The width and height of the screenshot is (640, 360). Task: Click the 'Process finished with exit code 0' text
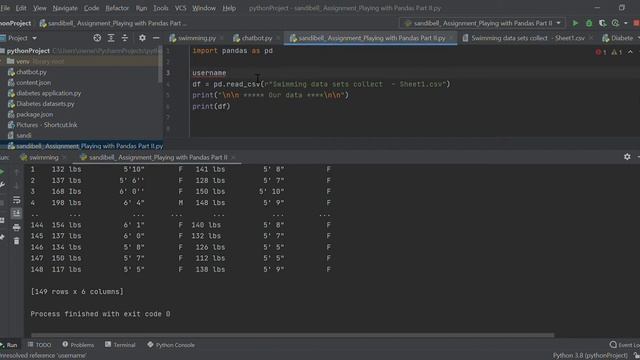click(100, 314)
